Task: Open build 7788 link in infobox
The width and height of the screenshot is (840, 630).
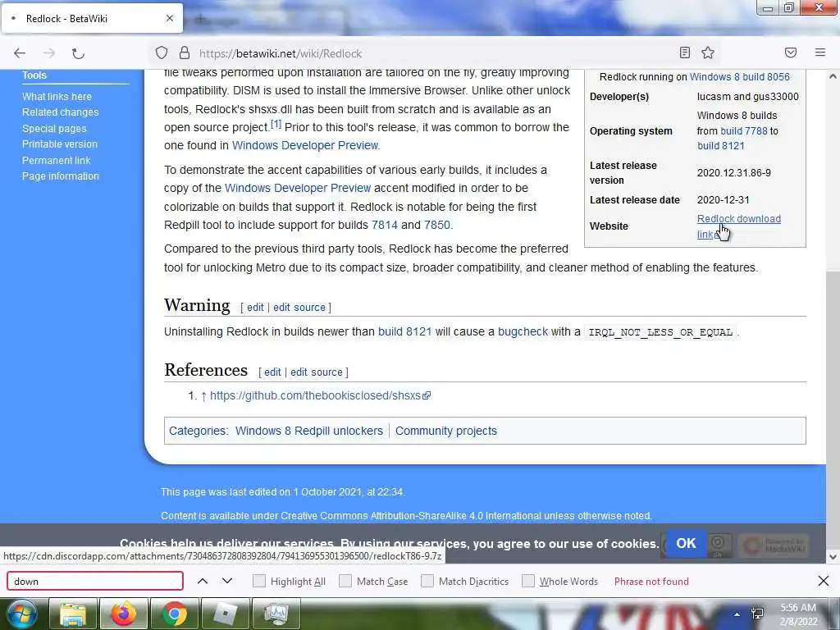Action: pyautogui.click(x=744, y=130)
